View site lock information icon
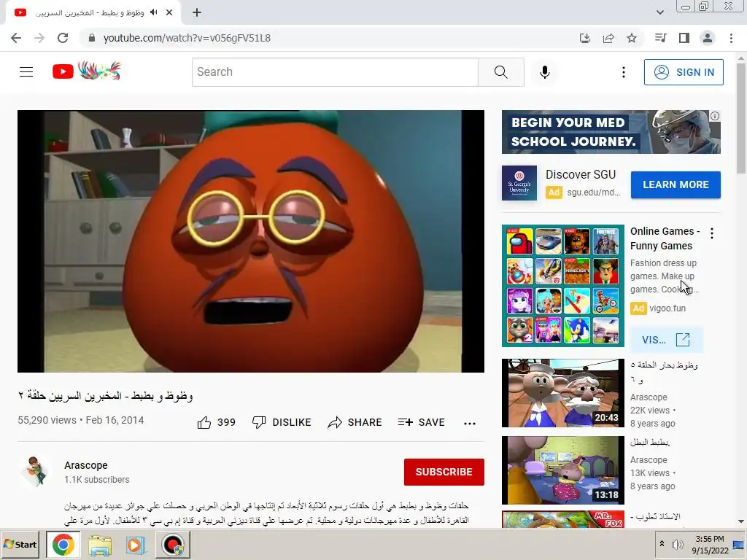This screenshot has width=747, height=560. click(x=92, y=38)
